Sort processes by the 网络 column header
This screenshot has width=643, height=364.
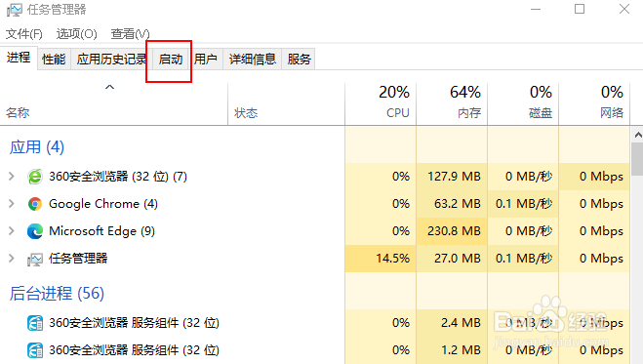tap(594, 103)
